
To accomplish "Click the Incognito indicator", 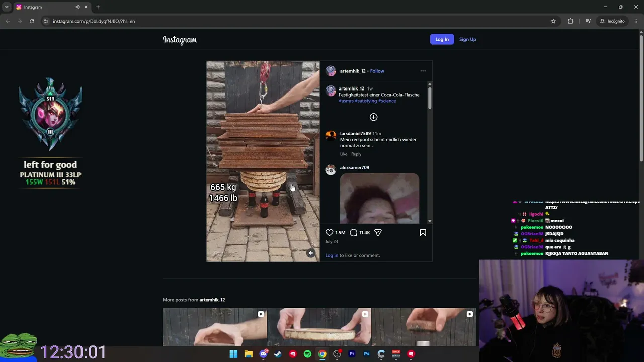I will coord(612,21).
